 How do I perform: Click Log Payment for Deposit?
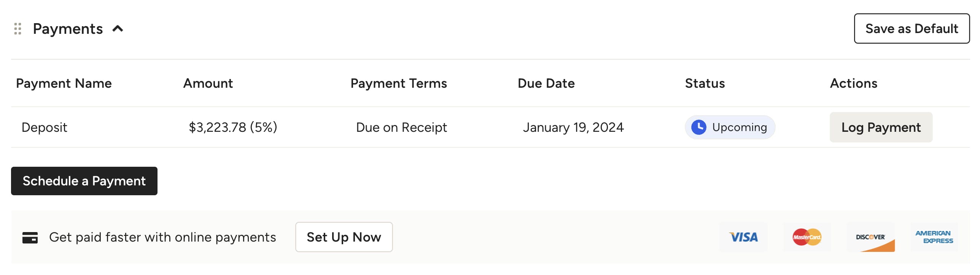881,127
